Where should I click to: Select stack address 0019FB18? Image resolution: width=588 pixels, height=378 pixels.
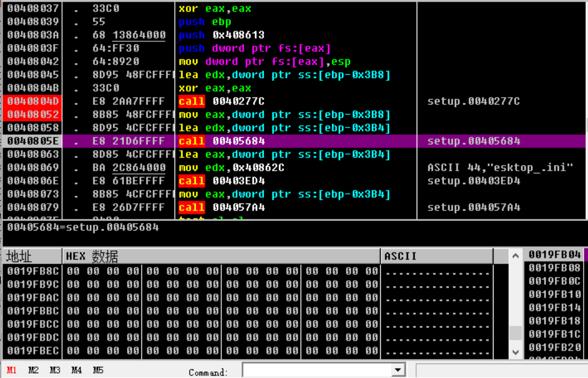click(x=555, y=321)
